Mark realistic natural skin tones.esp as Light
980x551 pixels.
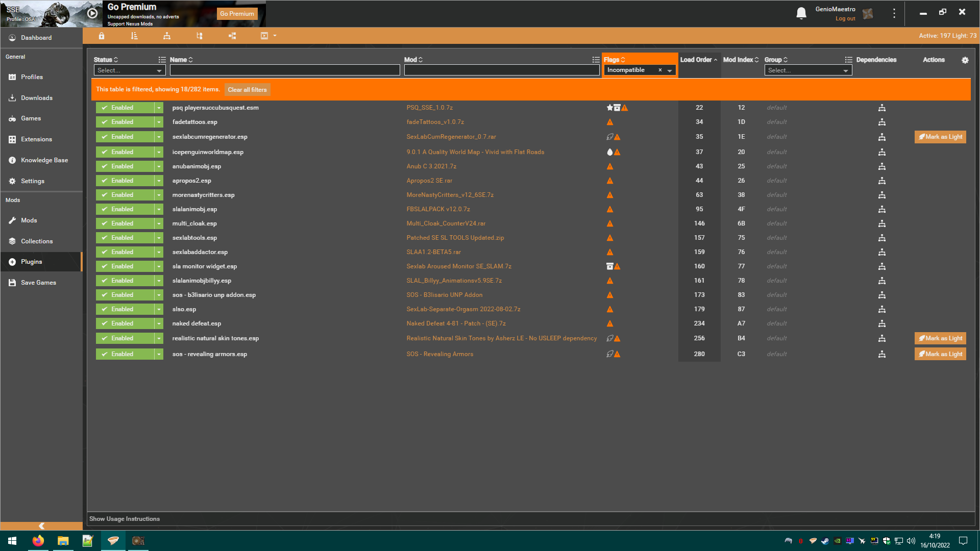pyautogui.click(x=940, y=338)
